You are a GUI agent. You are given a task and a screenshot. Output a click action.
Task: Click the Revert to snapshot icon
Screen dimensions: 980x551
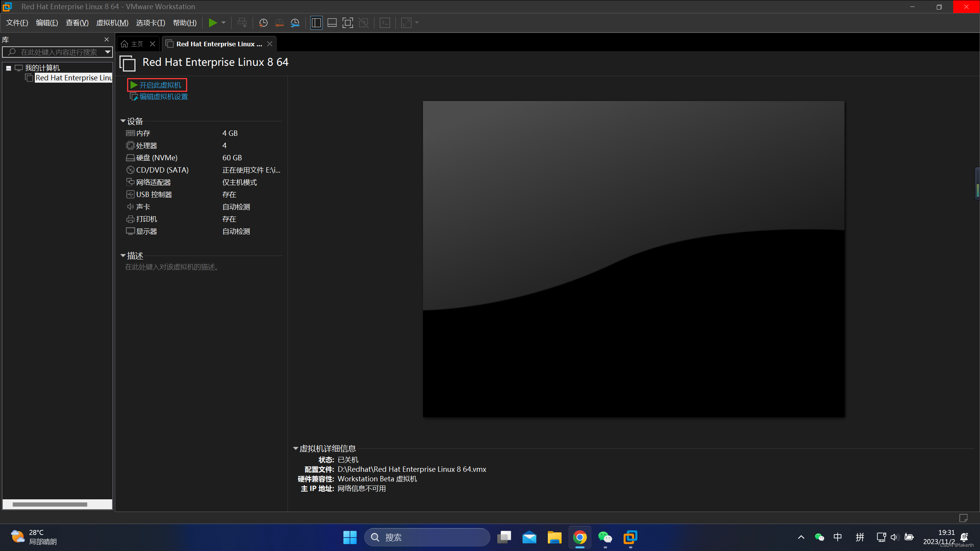[x=280, y=23]
